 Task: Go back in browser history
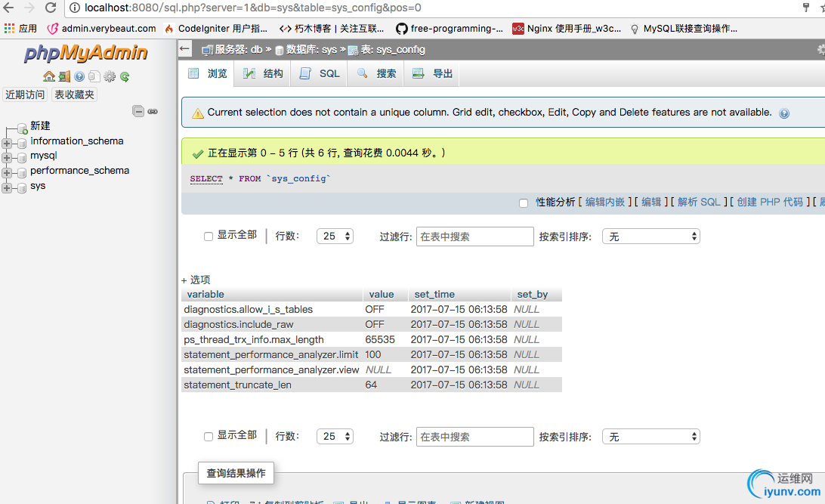coord(8,8)
